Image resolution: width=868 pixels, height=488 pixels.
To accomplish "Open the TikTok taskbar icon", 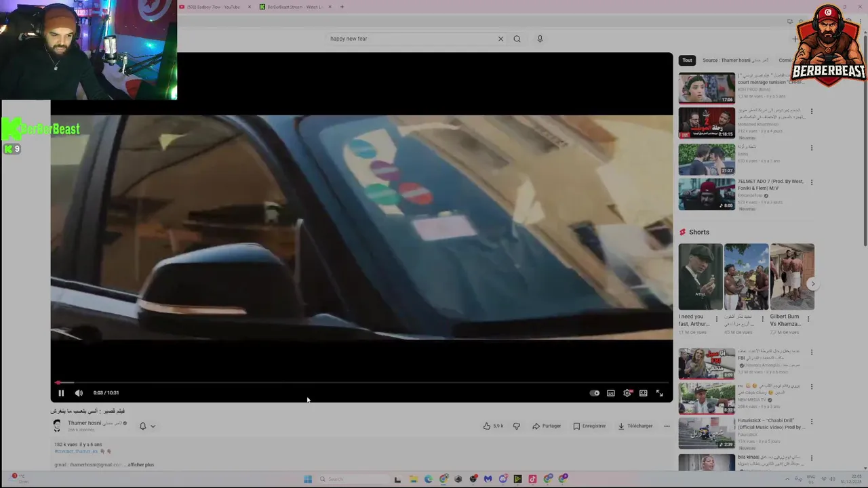I will pyautogui.click(x=532, y=479).
